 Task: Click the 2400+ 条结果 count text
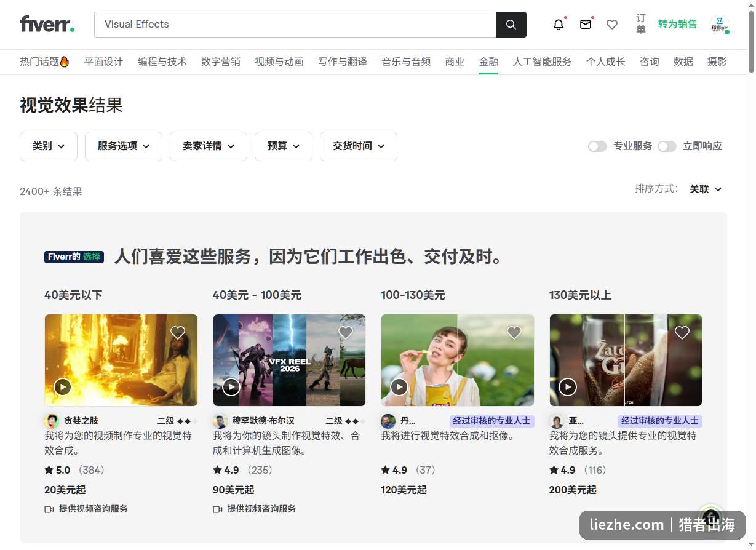pyautogui.click(x=50, y=191)
